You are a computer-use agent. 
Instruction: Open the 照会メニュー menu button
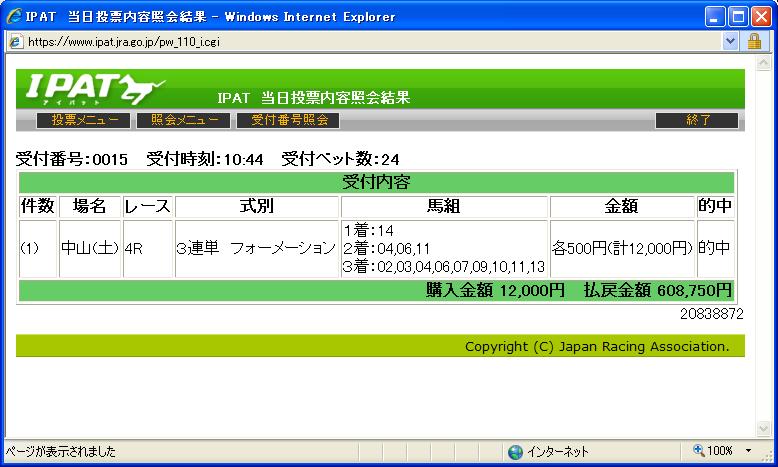(x=184, y=120)
